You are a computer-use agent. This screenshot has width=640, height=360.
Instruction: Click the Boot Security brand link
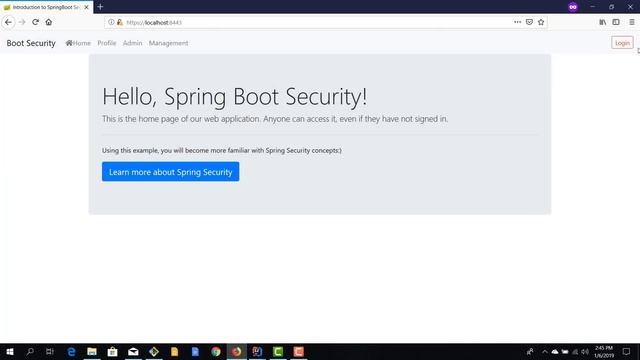[31, 43]
